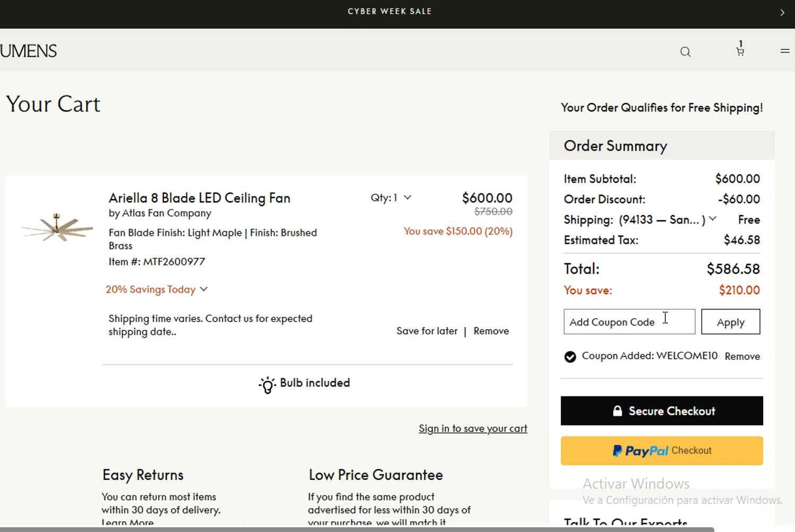Image resolution: width=795 pixels, height=532 pixels.
Task: Click the Lumens logo
Action: [29, 51]
